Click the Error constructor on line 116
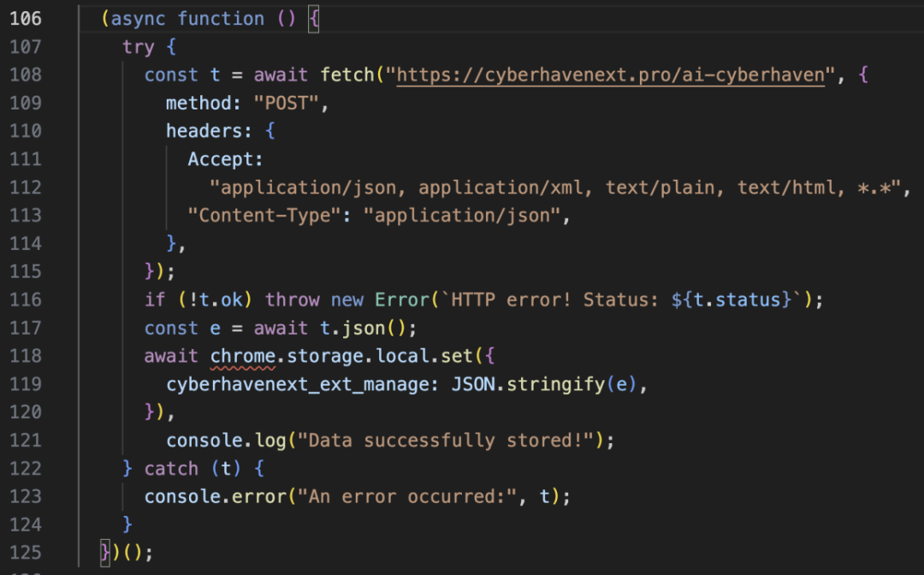 (x=400, y=299)
